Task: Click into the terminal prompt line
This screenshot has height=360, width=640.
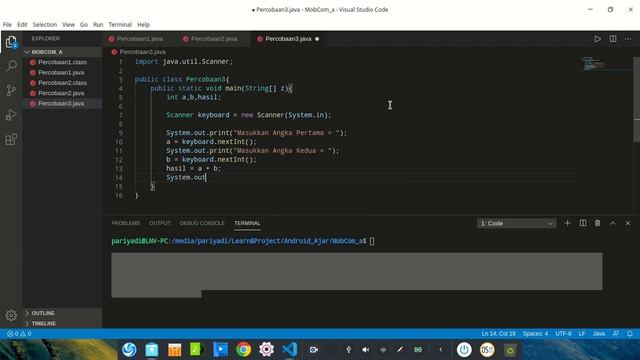Action: tap(243, 241)
